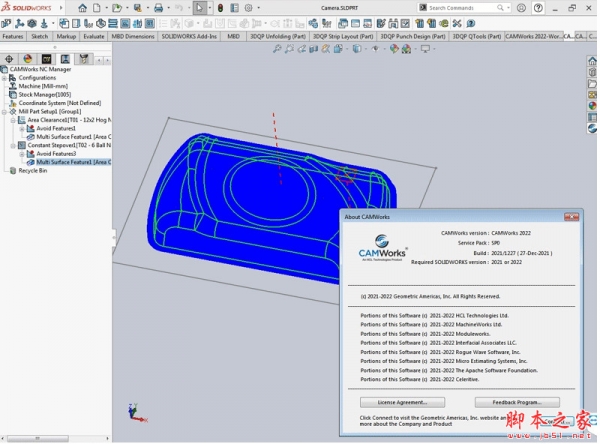The height and width of the screenshot is (444, 600).
Task: Click Apply Scene icon in viewport toolbar
Action: coord(406,49)
